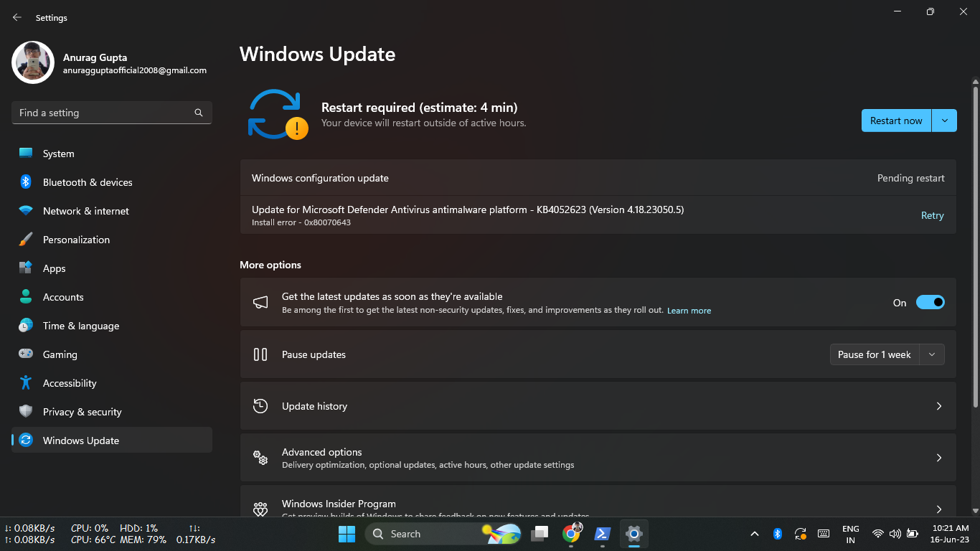Focus the Find a setting search box
This screenshot has height=551, width=980.
click(x=112, y=113)
